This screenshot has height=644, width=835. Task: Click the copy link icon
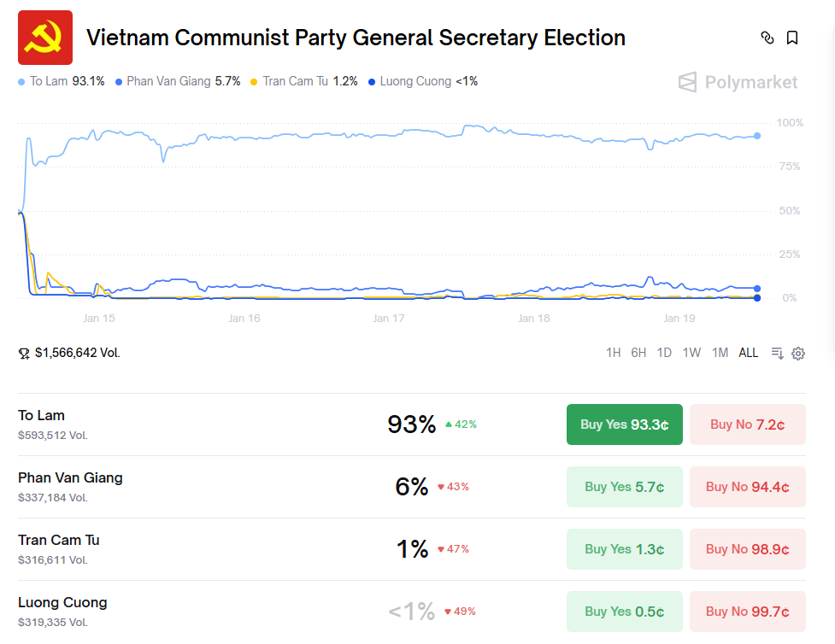767,38
